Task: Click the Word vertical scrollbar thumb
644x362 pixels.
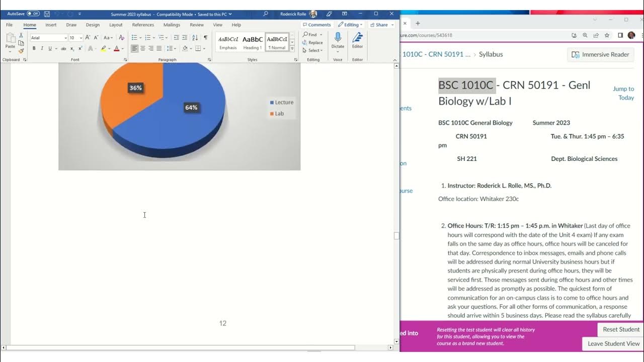Action: 396,236
